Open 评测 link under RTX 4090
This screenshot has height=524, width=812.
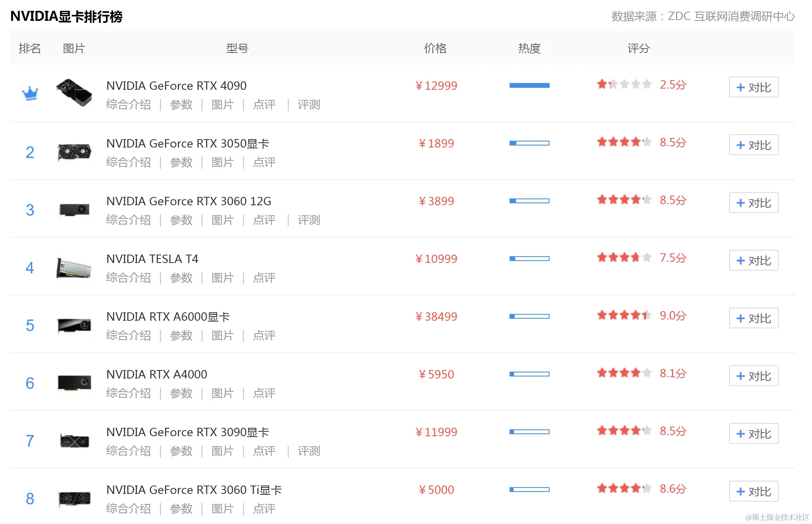pyautogui.click(x=308, y=105)
